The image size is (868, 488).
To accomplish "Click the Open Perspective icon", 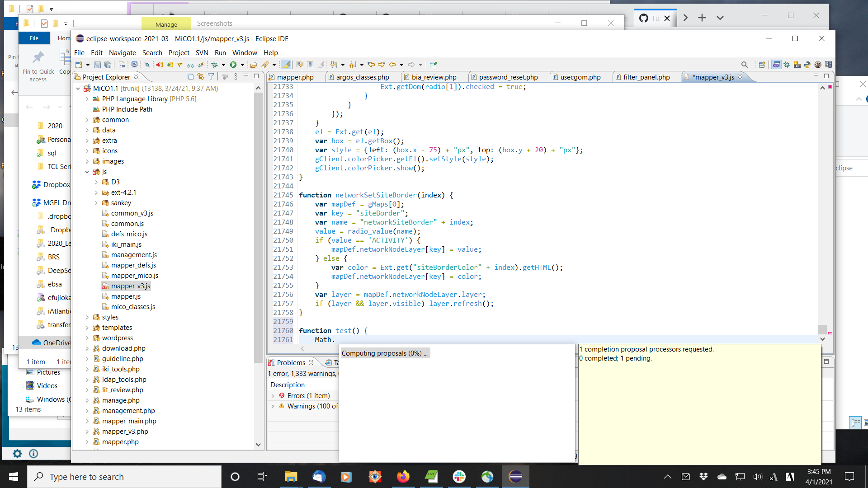I will (762, 65).
